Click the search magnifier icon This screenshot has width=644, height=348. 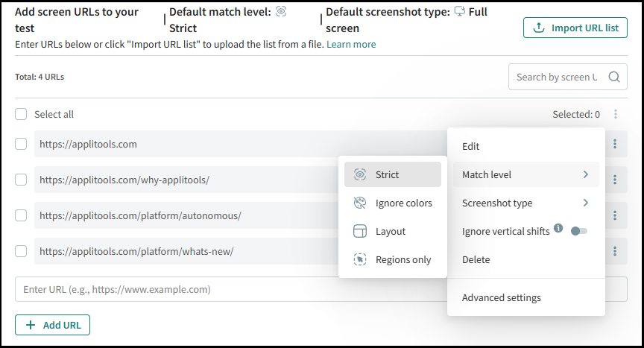(x=613, y=77)
